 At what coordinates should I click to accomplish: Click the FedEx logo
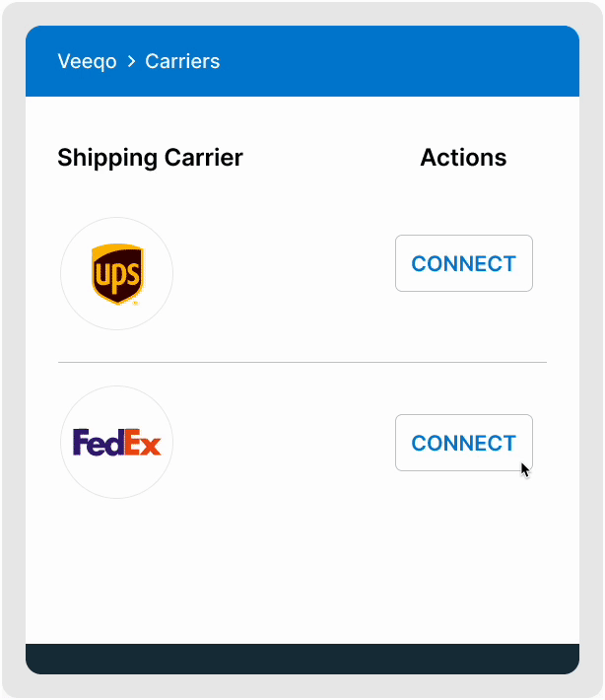click(117, 443)
